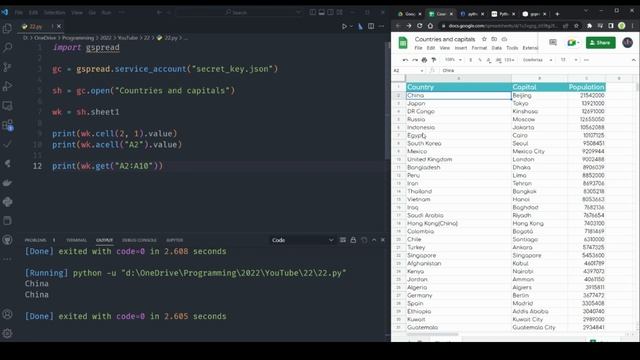Toggle the VS Code secondary sidebar layout icon
The height and width of the screenshot is (360, 640).
(331, 13)
